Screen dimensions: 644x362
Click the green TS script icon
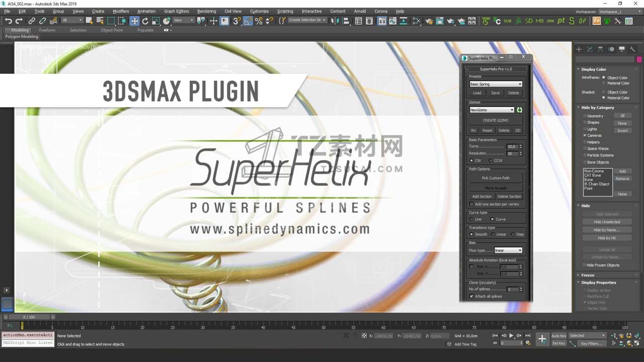click(x=486, y=21)
